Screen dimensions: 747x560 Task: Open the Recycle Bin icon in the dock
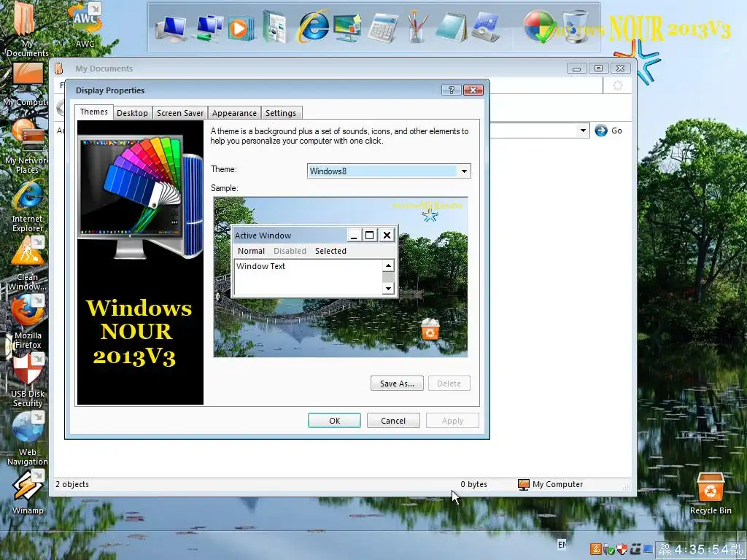pos(575,26)
